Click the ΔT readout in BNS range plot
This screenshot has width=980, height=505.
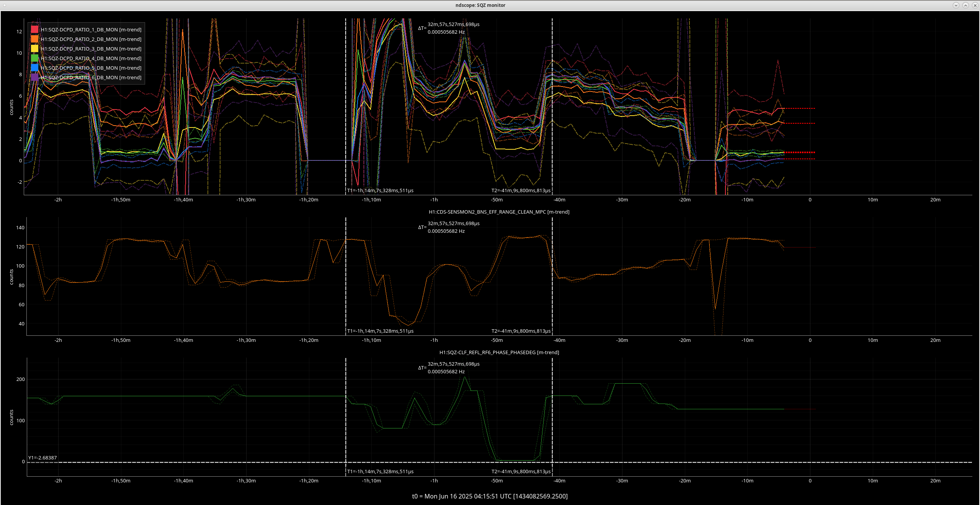[449, 227]
